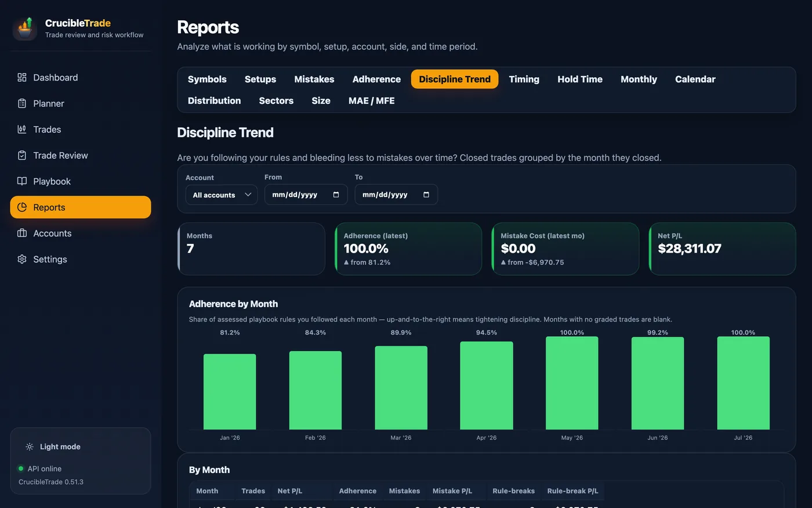Click the Mar '26 adherence bar

[x=401, y=388]
